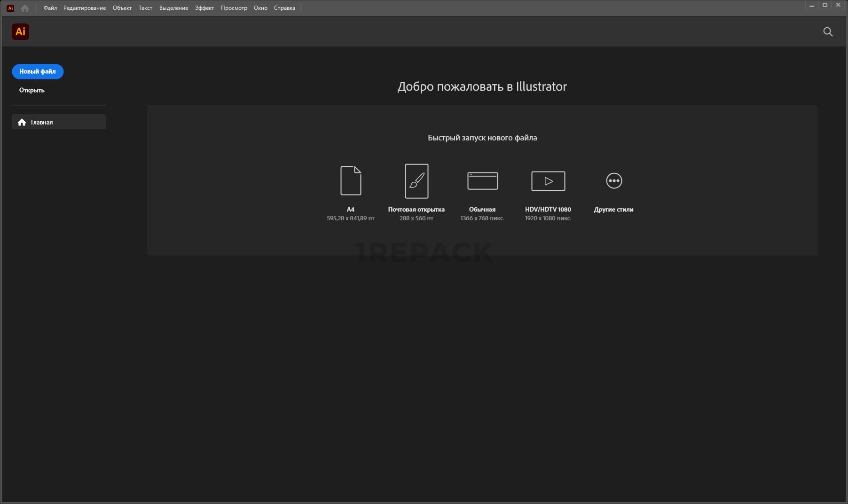
Task: Open the Эффект menu
Action: point(204,8)
